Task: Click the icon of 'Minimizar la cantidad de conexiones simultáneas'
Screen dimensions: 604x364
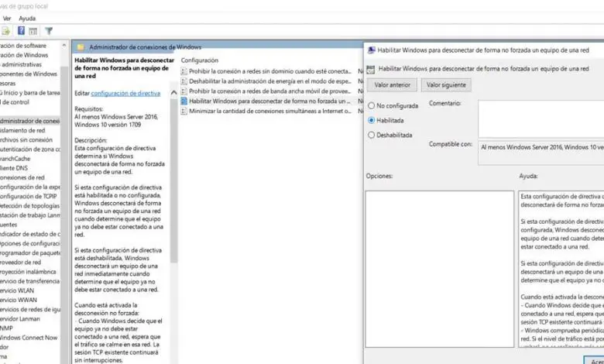Action: pyautogui.click(x=184, y=112)
